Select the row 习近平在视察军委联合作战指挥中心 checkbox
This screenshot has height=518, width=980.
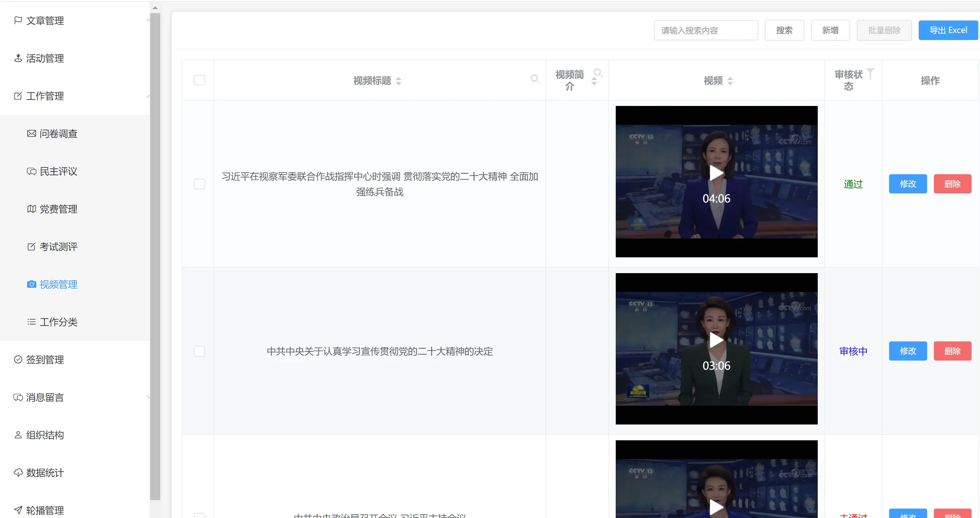click(x=199, y=184)
